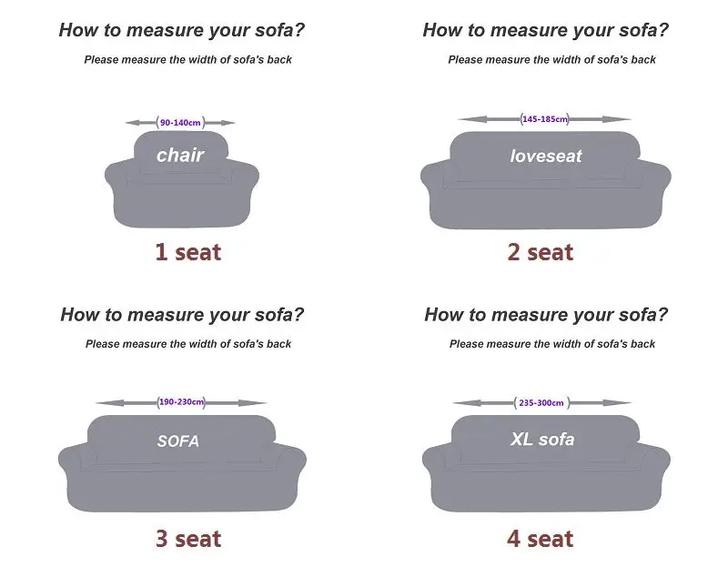Select the "2 seat" label
The width and height of the screenshot is (728, 567).
coord(540,252)
